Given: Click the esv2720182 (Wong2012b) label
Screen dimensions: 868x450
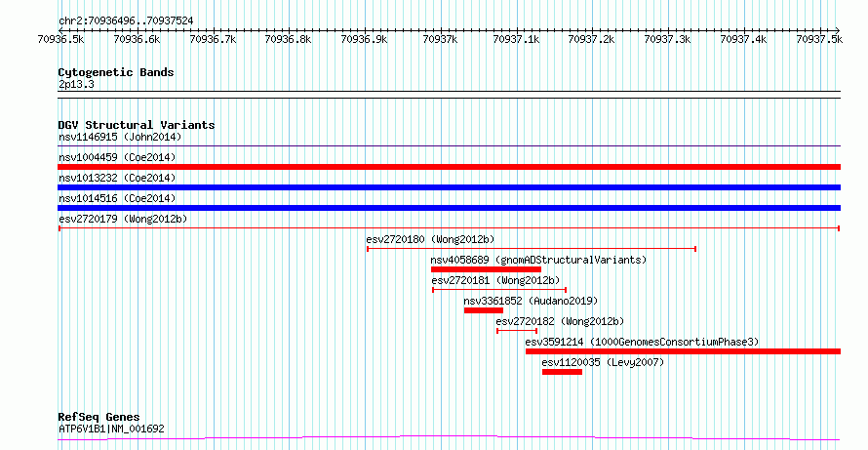Looking at the screenshot, I should 560,321.
